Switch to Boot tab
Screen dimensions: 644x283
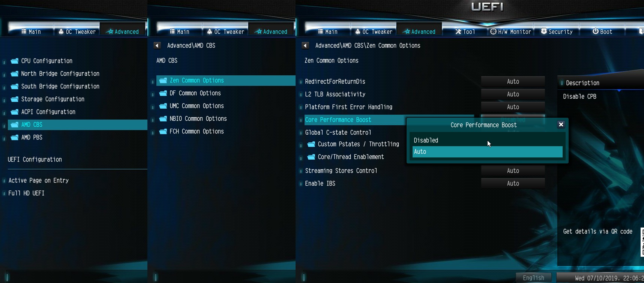(602, 31)
